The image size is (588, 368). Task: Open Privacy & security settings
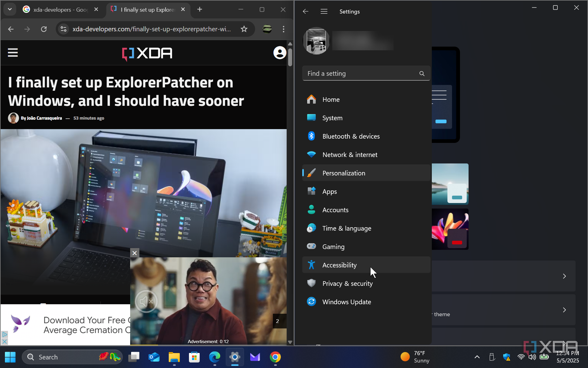click(x=366, y=284)
